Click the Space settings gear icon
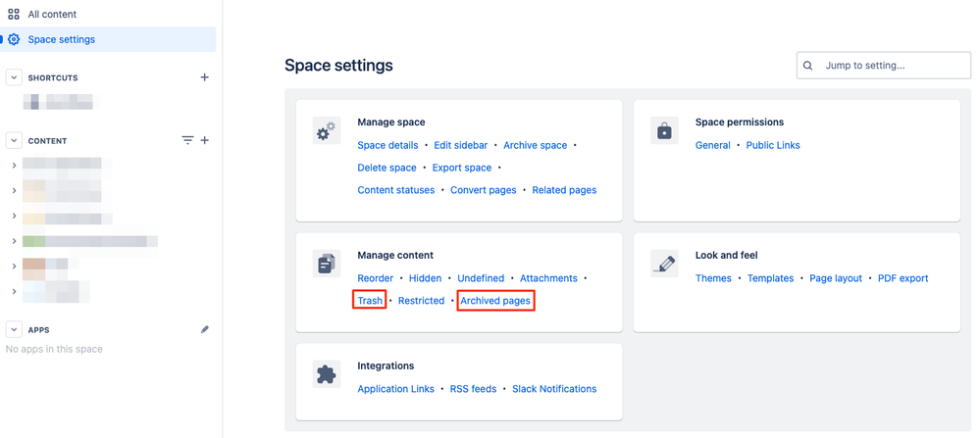This screenshot has height=438, width=980. [x=14, y=39]
